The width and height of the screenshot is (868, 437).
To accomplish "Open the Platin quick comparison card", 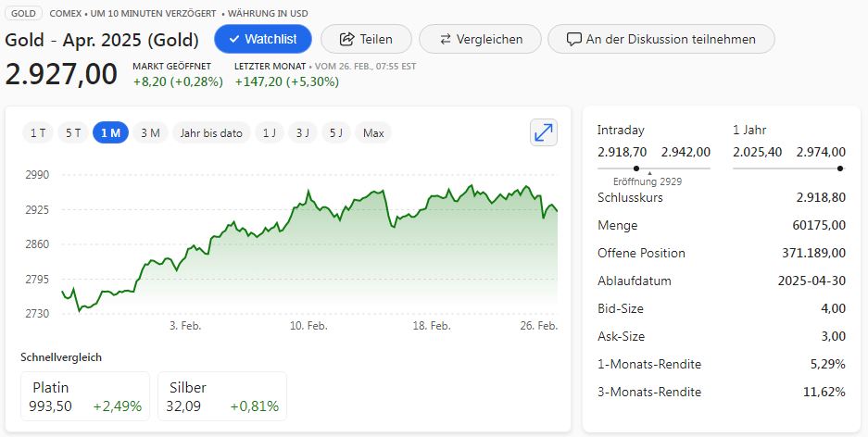I will (x=85, y=396).
